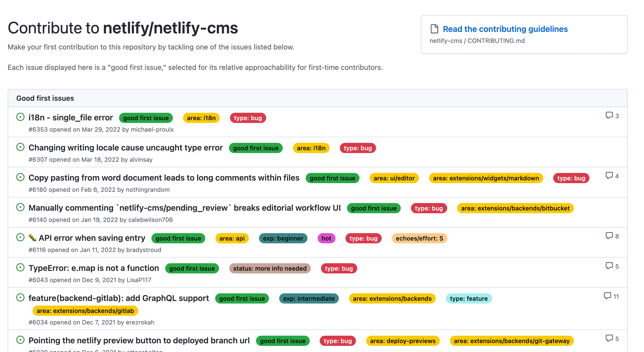The image size is (644, 352).
Task: Open nothingrandom author profile link
Action: click(148, 190)
